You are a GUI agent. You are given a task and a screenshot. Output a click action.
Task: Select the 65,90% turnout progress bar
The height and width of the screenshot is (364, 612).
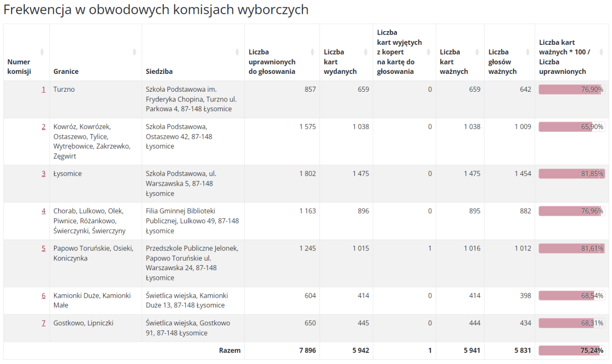572,127
